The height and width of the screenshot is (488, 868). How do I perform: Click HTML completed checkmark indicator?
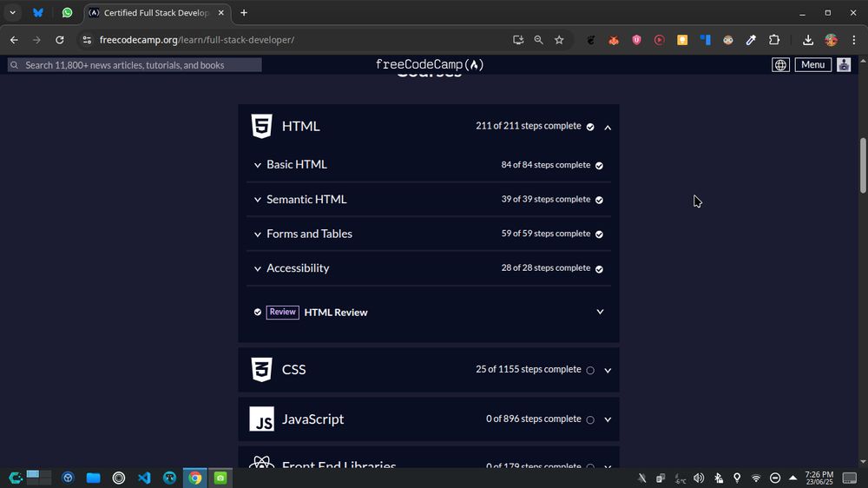590,127
